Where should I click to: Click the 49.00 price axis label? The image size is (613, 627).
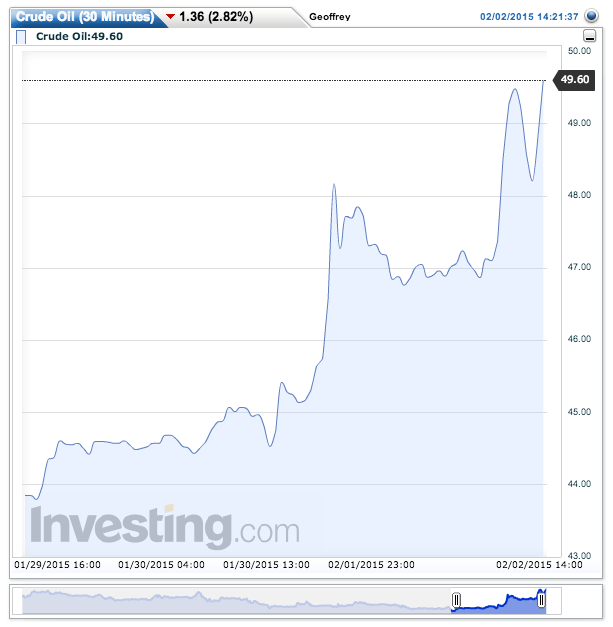click(579, 123)
